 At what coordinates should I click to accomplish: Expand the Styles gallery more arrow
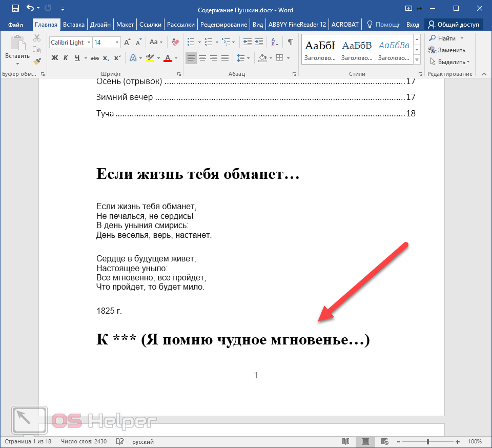point(417,59)
